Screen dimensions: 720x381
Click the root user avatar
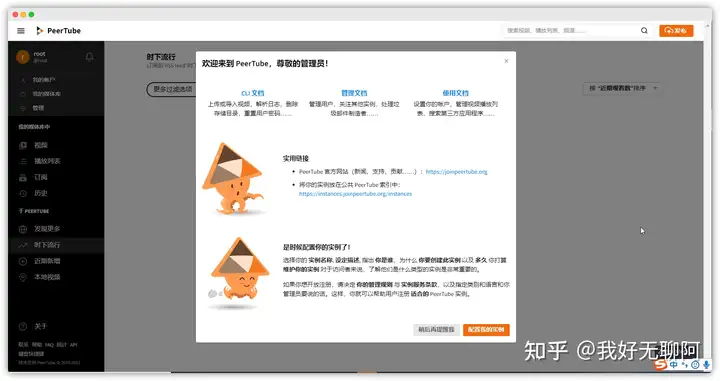22,57
